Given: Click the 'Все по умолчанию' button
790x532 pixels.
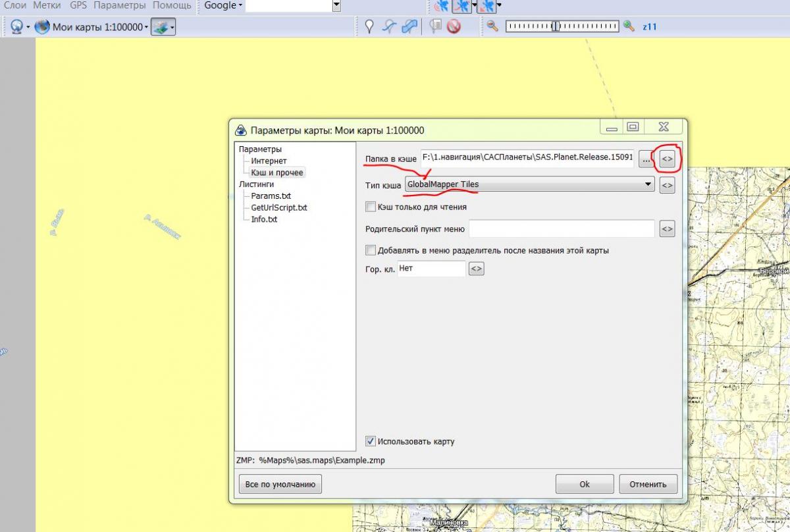Looking at the screenshot, I should point(280,485).
